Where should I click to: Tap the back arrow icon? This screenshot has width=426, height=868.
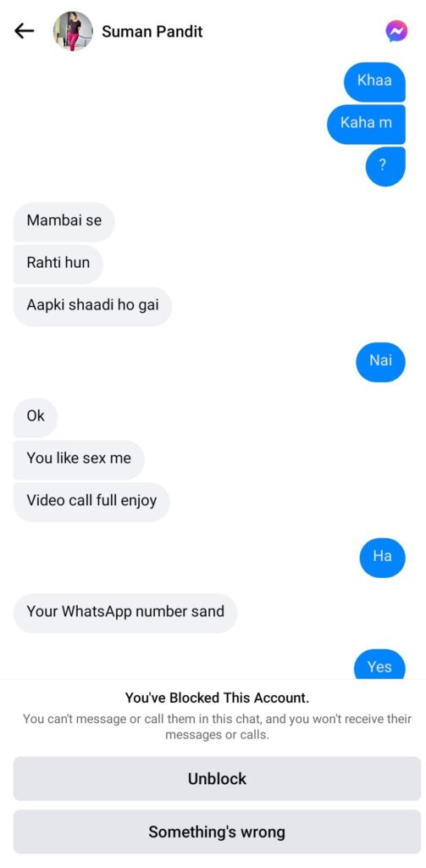tap(24, 31)
